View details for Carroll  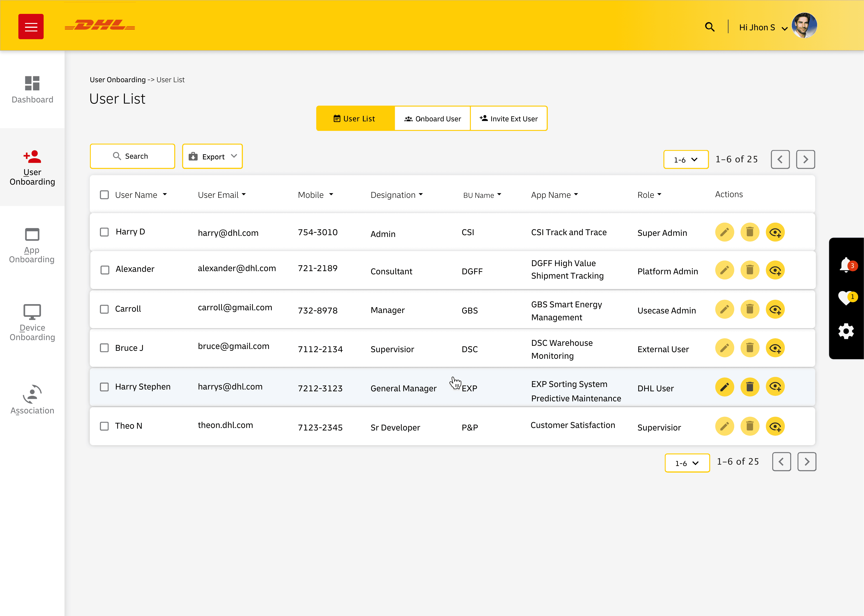coord(775,310)
